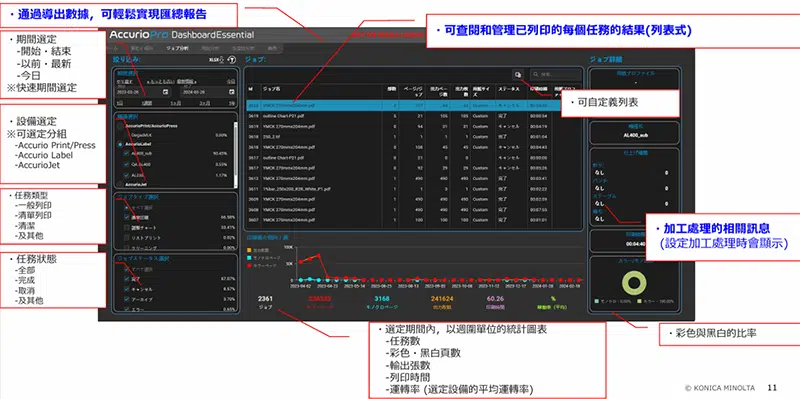Toggle the キャンセル status checkbox
This screenshot has width=800, height=399.
pyautogui.click(x=127, y=289)
